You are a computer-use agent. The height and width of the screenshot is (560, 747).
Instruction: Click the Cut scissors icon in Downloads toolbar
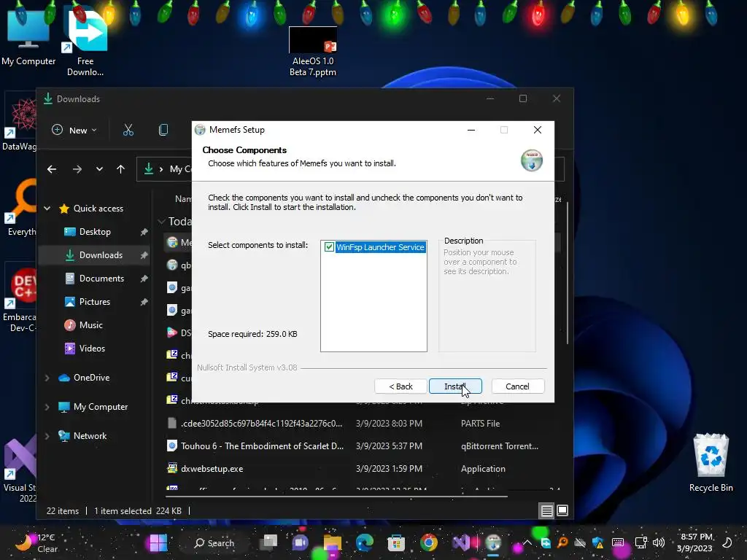128,130
